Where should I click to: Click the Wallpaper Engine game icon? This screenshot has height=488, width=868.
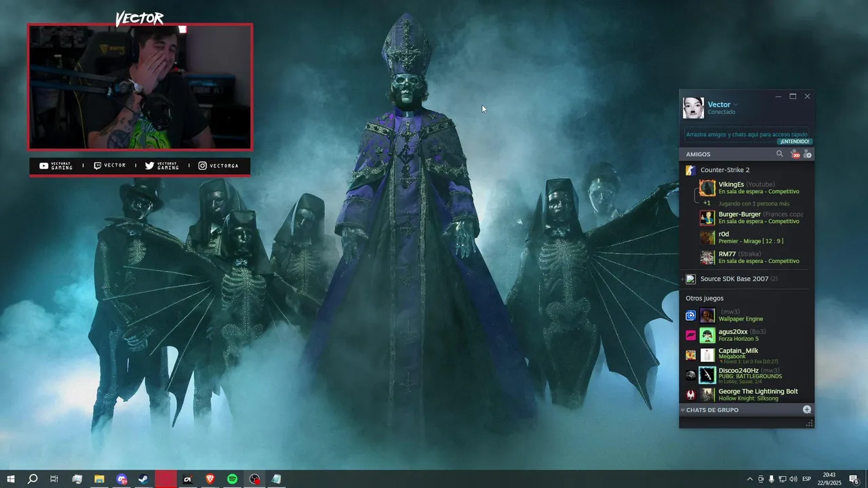pyautogui.click(x=690, y=316)
